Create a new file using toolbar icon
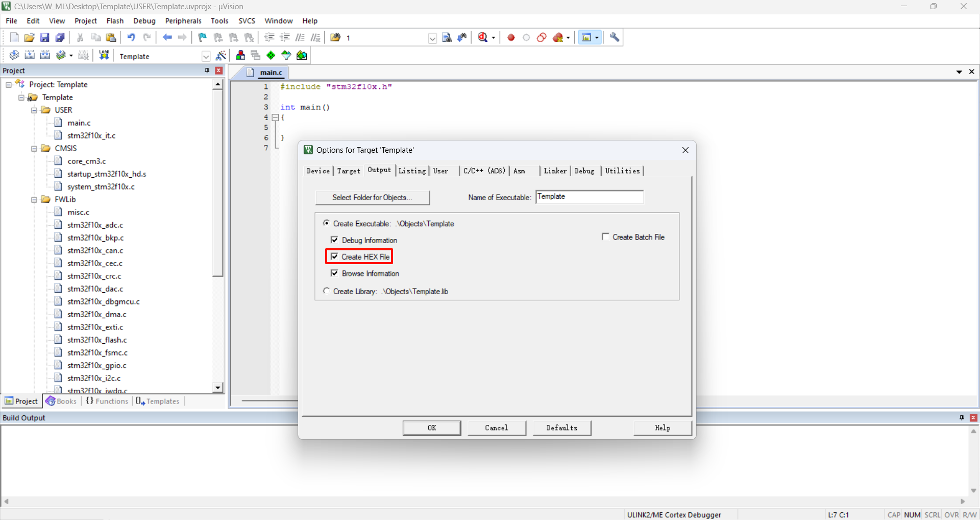 (x=14, y=37)
